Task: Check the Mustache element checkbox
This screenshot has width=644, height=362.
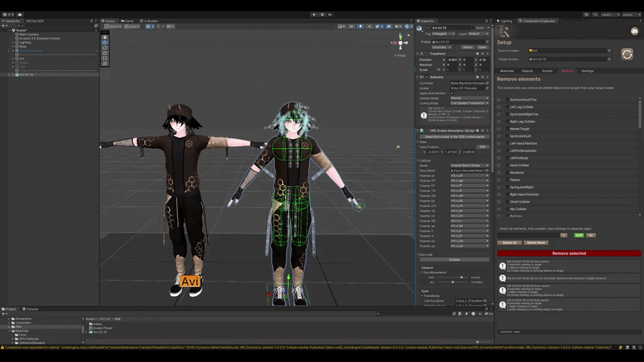Action: pos(507,173)
